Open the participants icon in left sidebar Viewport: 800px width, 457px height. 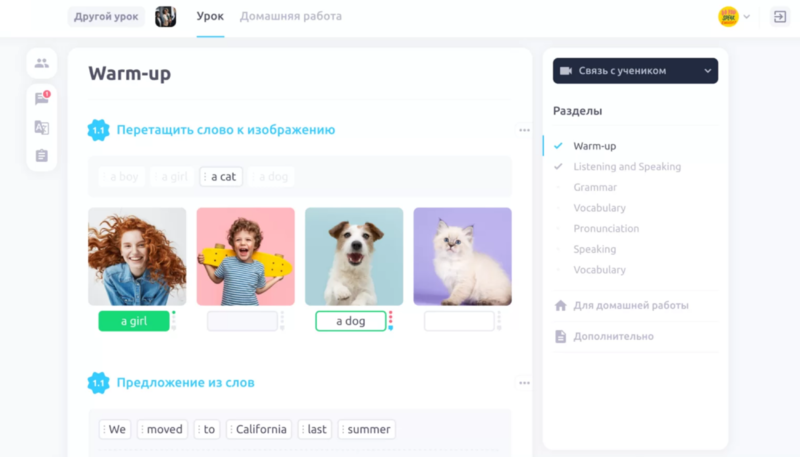(x=41, y=63)
